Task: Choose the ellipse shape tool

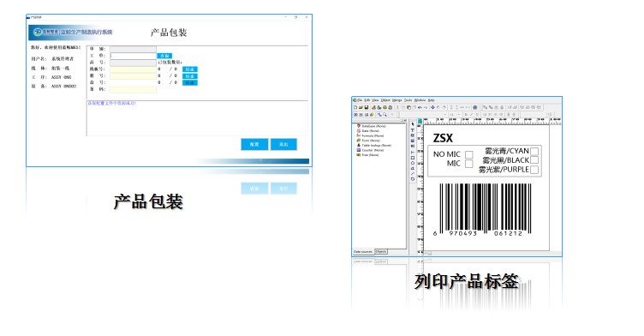Action: 413,163
